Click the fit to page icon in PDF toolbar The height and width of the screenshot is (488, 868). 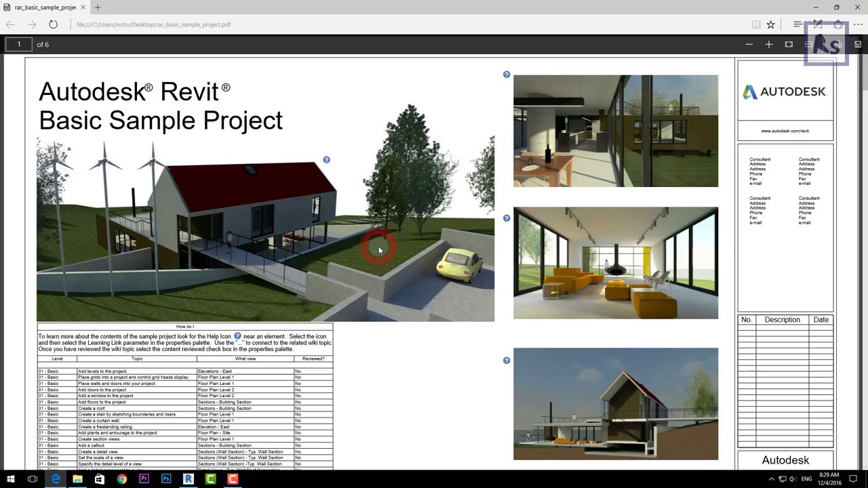coord(789,44)
